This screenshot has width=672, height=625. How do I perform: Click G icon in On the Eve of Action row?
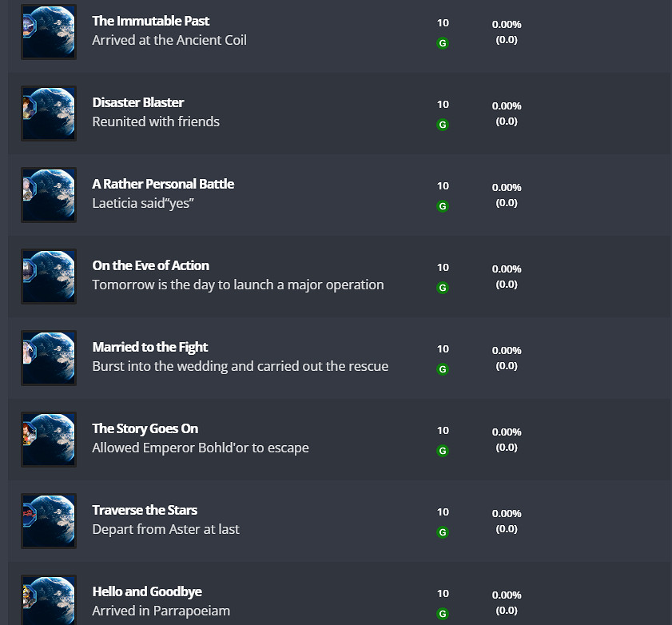pos(443,288)
